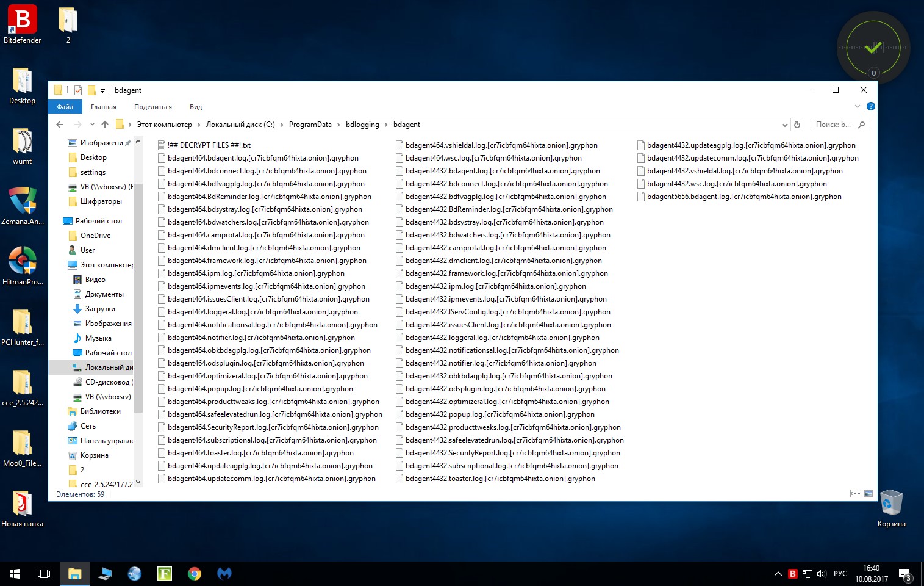Select the '!## DECRYPT FILES ##!.txt' file
The image size is (924, 586).
[204, 145]
